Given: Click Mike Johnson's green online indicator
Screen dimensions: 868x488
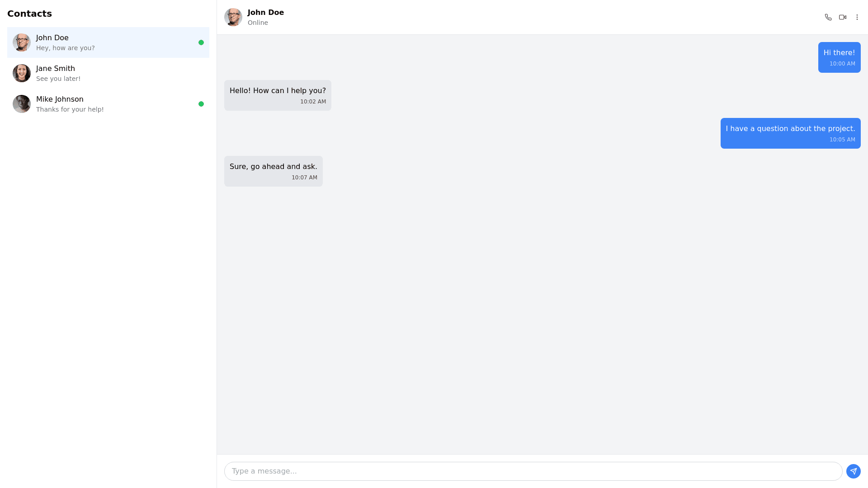Looking at the screenshot, I should click(201, 104).
